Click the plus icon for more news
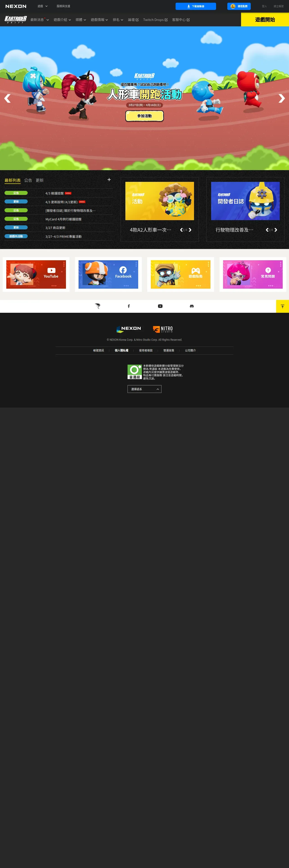 (109, 180)
